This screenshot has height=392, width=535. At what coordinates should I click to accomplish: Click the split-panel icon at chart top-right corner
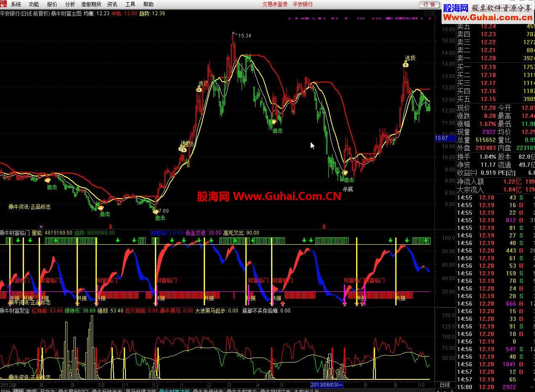(x=431, y=13)
